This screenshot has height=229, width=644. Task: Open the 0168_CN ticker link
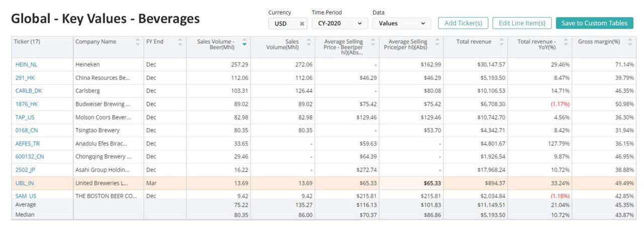coord(27,130)
